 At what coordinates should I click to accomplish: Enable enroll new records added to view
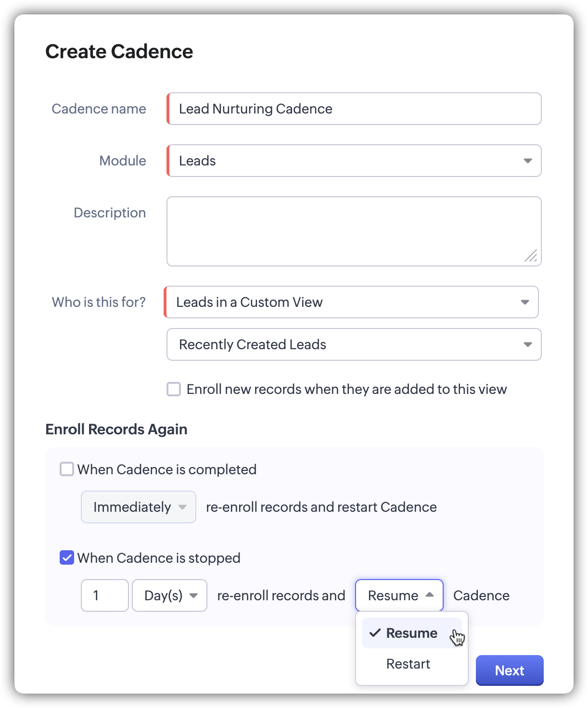pos(174,389)
